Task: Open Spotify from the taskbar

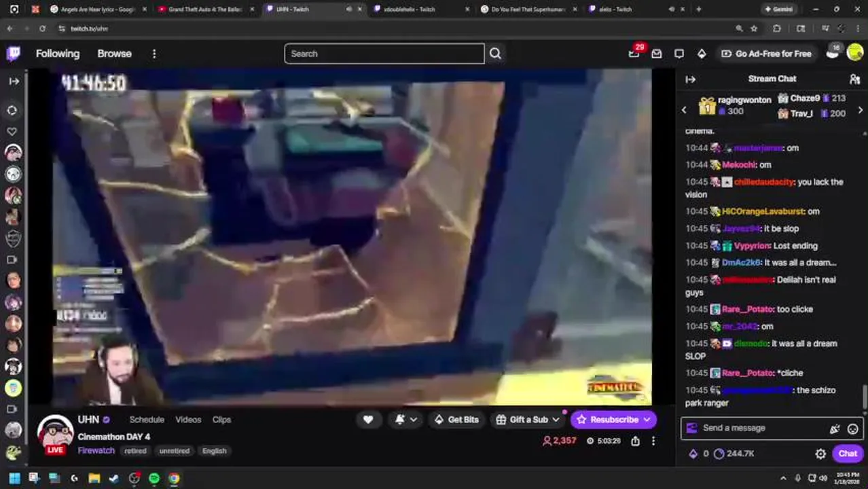Action: 154,478
